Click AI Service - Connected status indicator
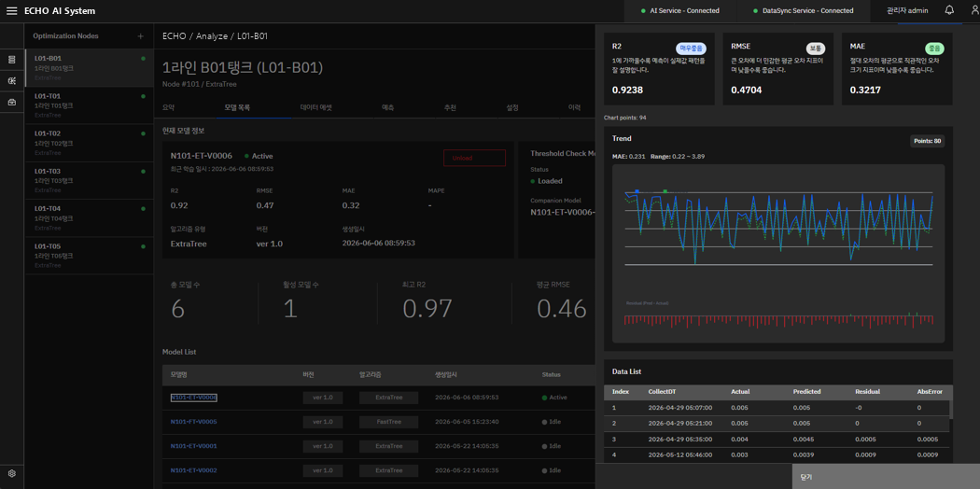Viewport: 980px width, 489px height. pos(680,10)
